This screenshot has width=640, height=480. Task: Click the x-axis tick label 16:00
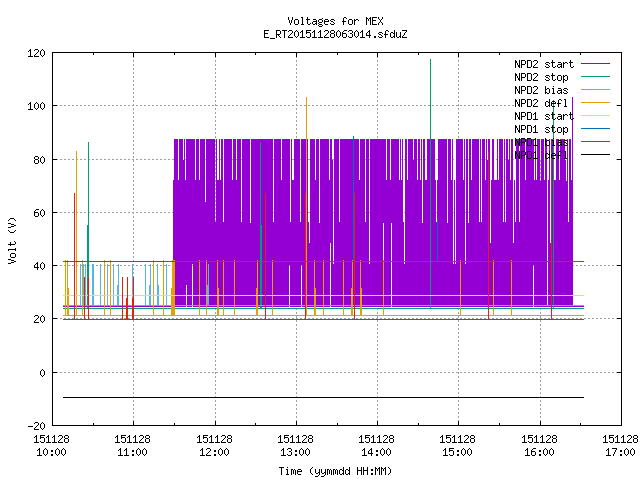(540, 452)
